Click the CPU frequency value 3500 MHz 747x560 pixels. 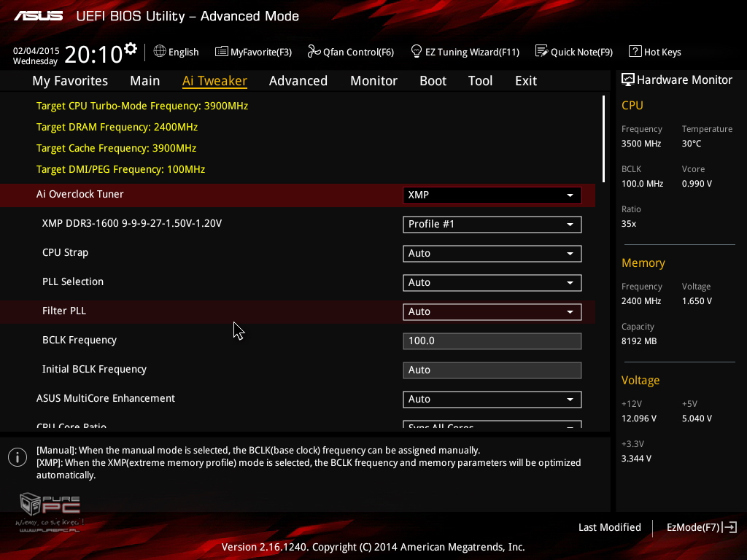click(x=641, y=144)
